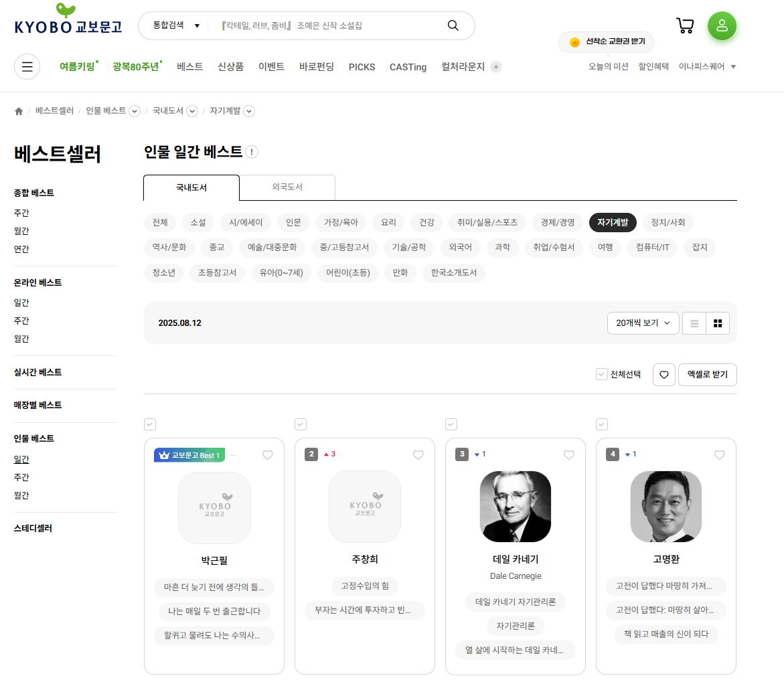784x690 pixels.
Task: Enable the 전체선택 checkbox
Action: [601, 375]
